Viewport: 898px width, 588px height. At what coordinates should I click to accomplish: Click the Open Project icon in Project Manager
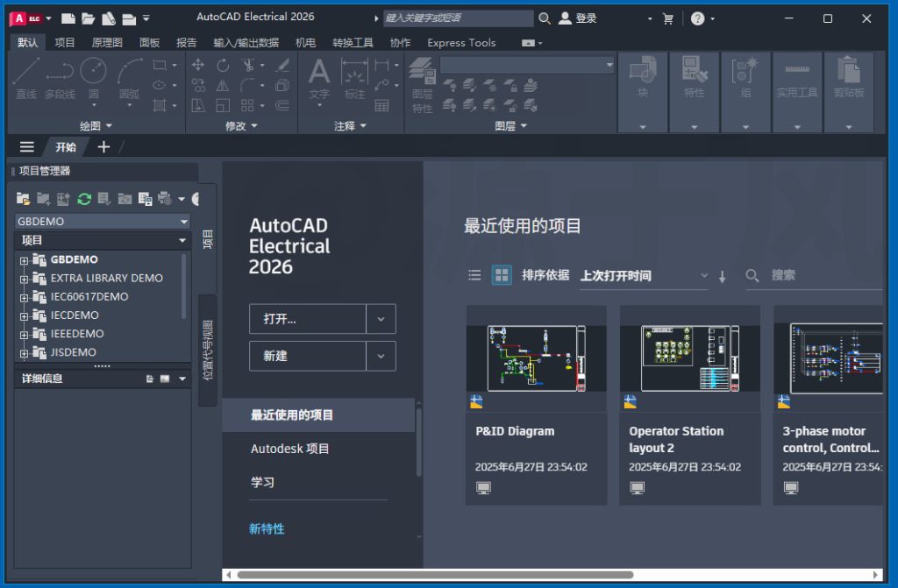(x=23, y=199)
